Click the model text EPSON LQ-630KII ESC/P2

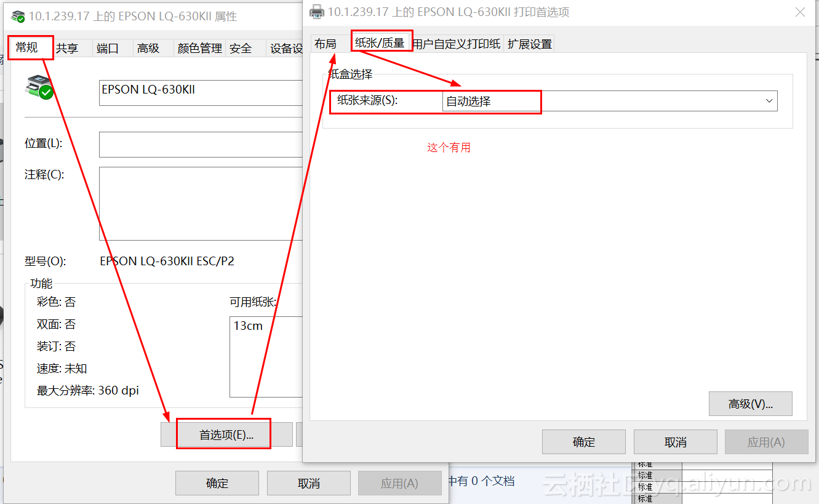click(x=167, y=261)
